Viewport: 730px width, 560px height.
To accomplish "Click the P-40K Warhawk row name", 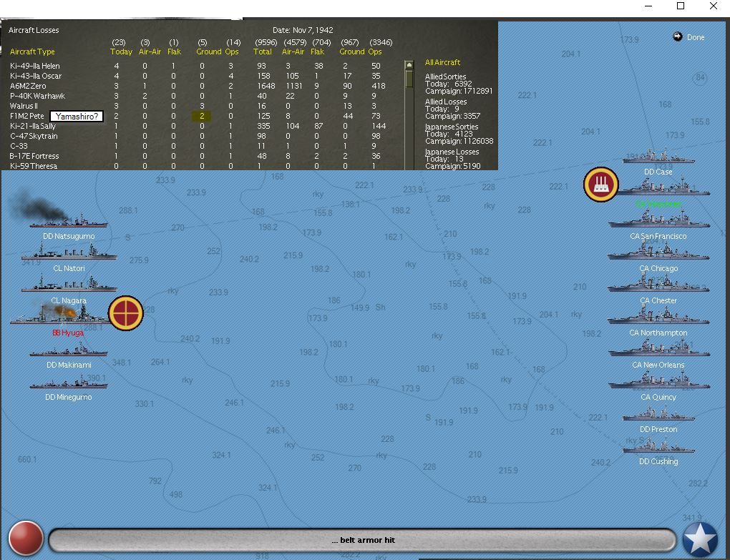I will click(x=37, y=97).
